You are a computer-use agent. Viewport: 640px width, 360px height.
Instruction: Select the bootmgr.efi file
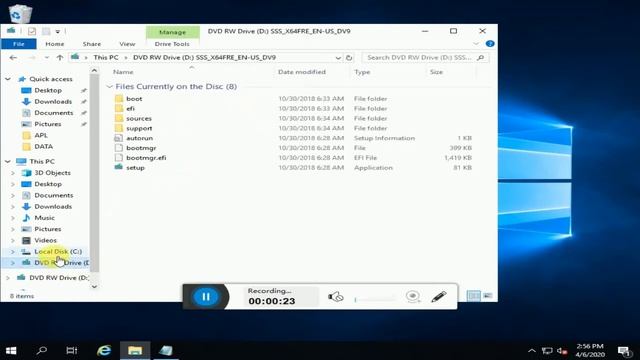pyautogui.click(x=146, y=158)
